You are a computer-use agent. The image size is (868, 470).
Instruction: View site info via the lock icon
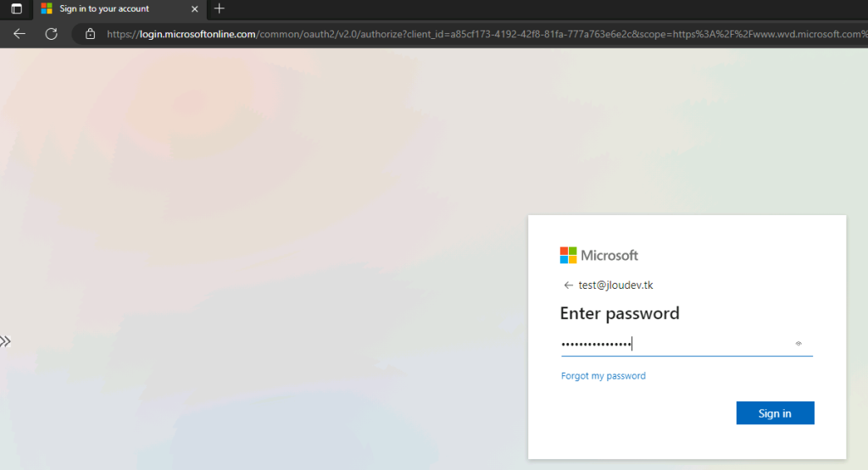[90, 34]
